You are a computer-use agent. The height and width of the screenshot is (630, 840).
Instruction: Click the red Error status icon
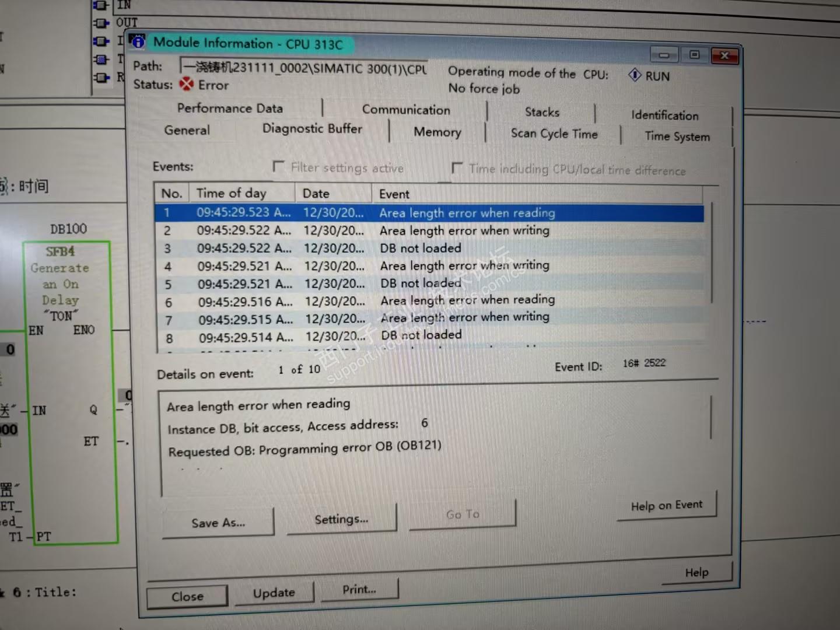point(186,85)
